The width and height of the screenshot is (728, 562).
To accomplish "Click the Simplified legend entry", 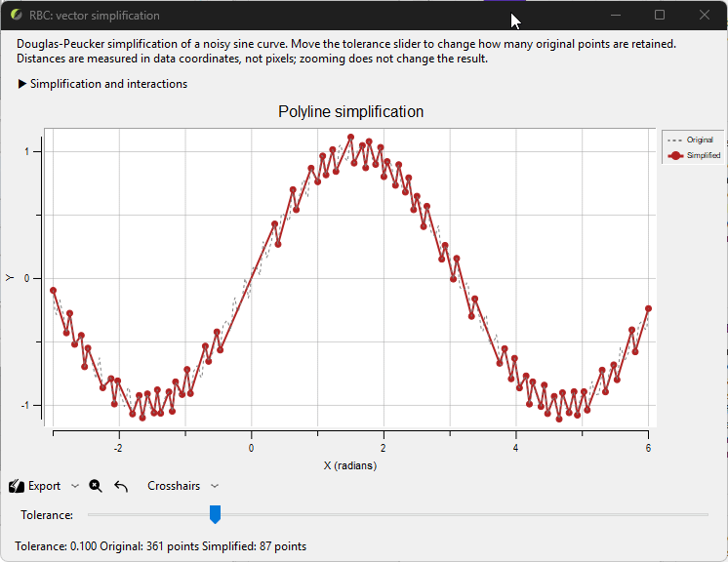I will tap(694, 155).
